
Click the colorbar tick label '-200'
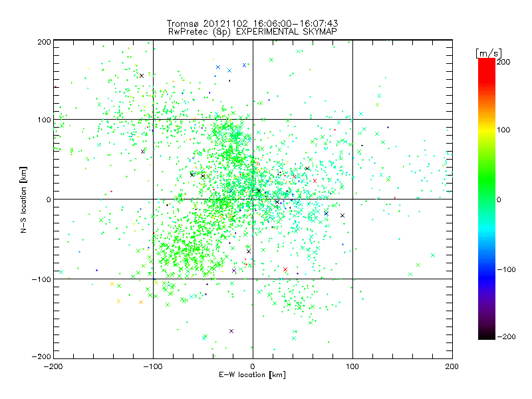(507, 336)
